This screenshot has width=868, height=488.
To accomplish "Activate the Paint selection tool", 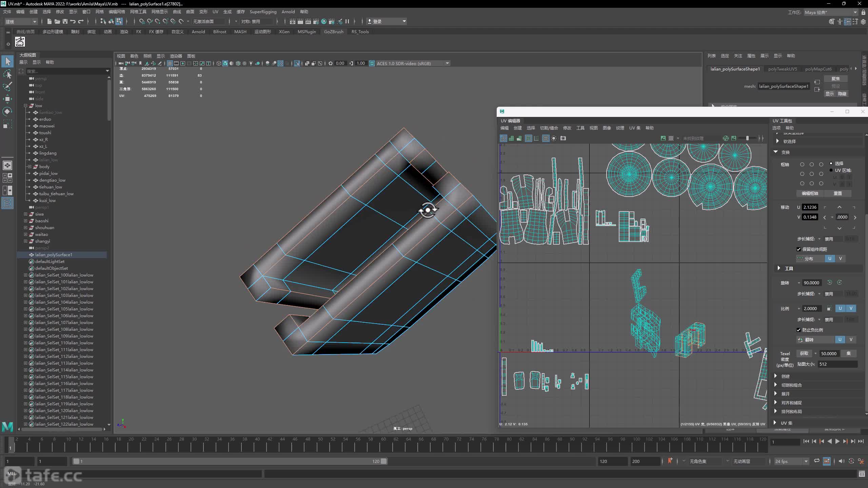I will [7, 86].
